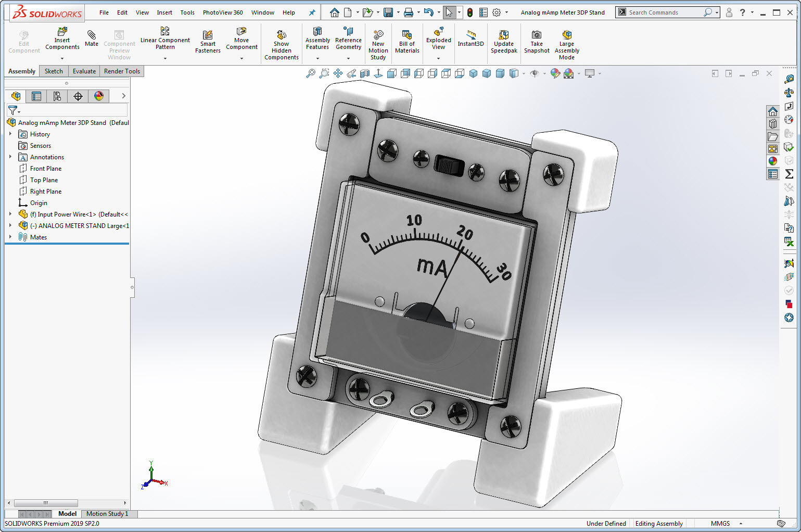Select the Front Plane tree item
Viewport: 801px width, 532px height.
coord(46,169)
